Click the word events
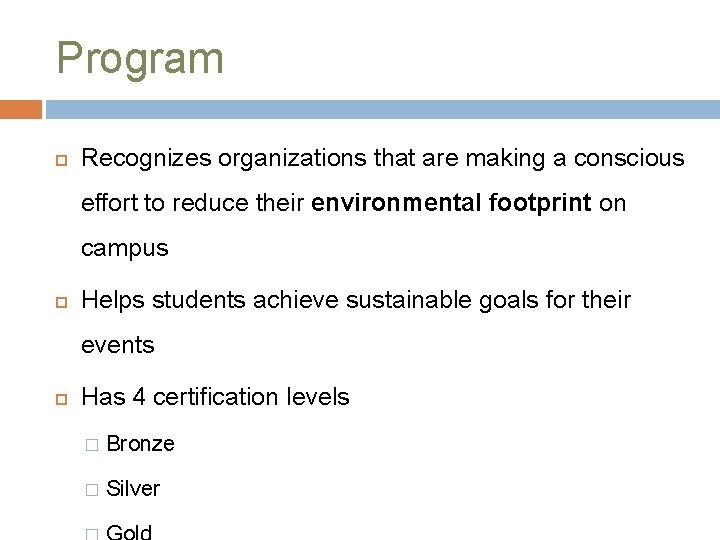The width and height of the screenshot is (720, 540). tap(118, 345)
